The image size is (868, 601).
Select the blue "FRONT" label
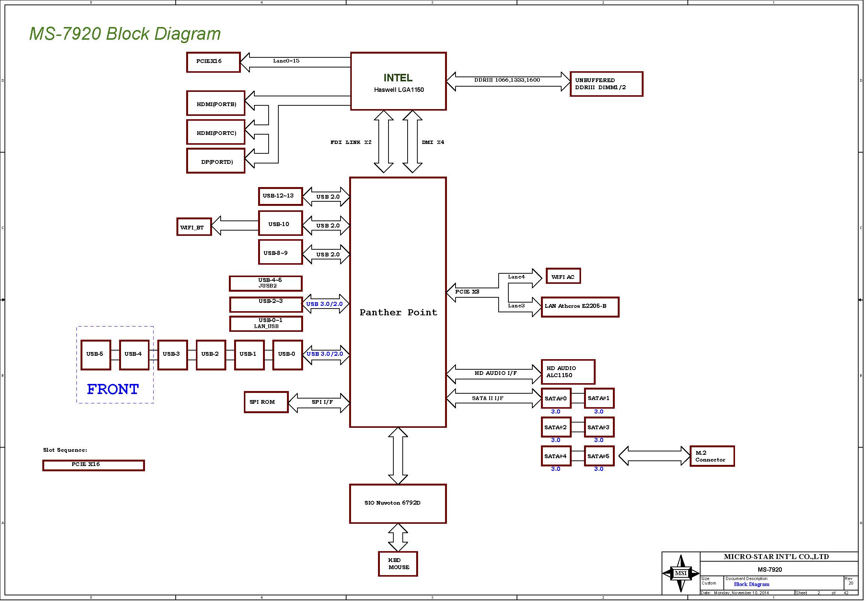tap(113, 390)
